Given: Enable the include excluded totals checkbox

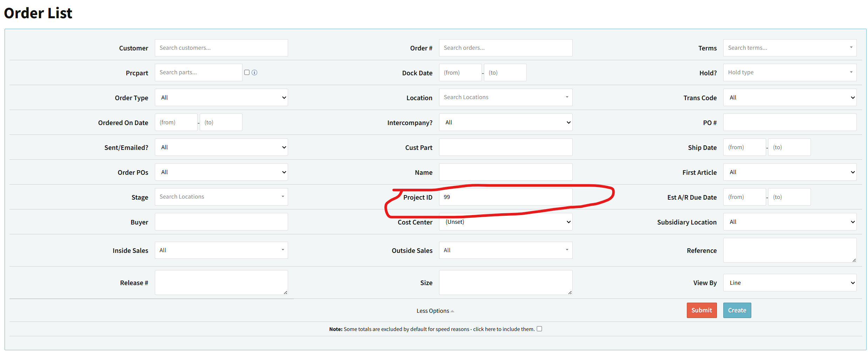Looking at the screenshot, I should (539, 329).
